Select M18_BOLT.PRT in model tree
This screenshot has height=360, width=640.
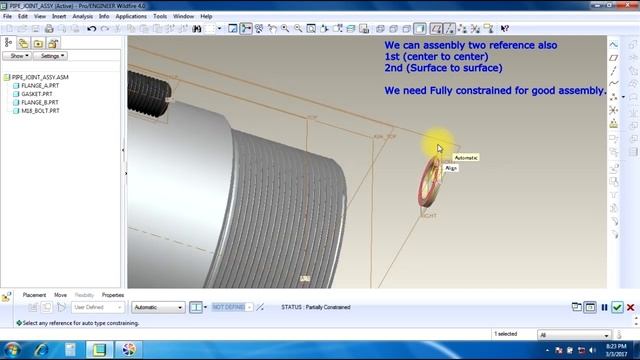(x=40, y=111)
